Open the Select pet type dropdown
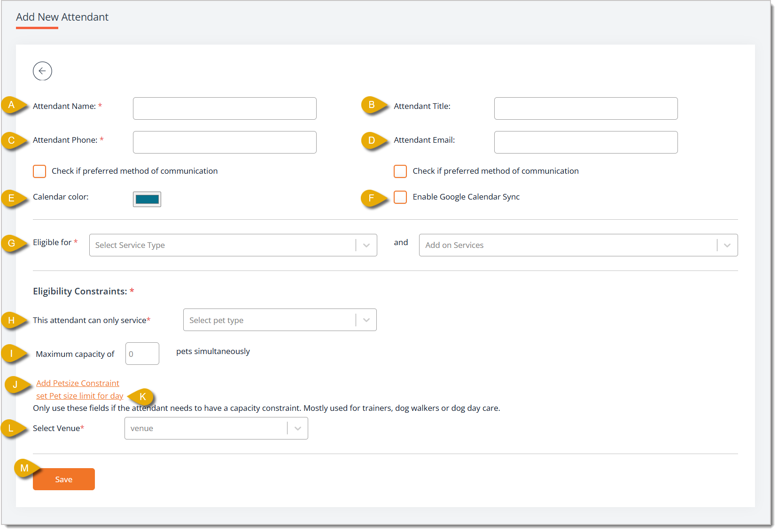The width and height of the screenshot is (778, 532). [280, 320]
